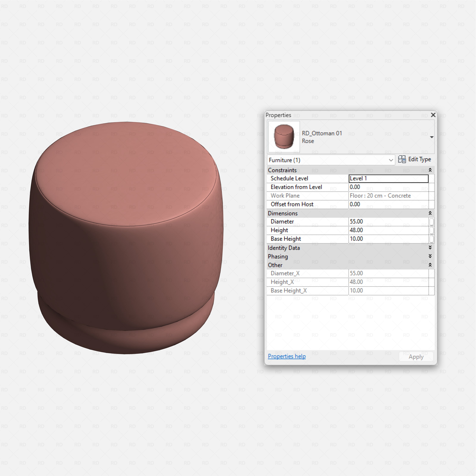Open the Properties help link
Screen dimensions: 476x476
click(286, 356)
